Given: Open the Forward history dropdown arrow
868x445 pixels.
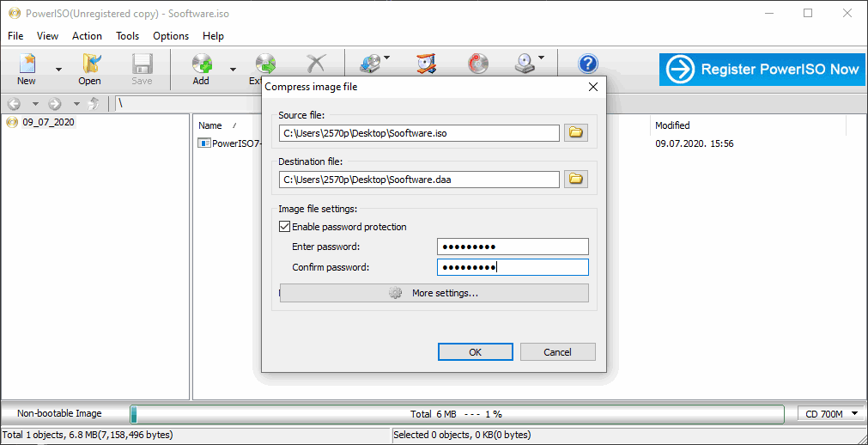Looking at the screenshot, I should point(76,104).
